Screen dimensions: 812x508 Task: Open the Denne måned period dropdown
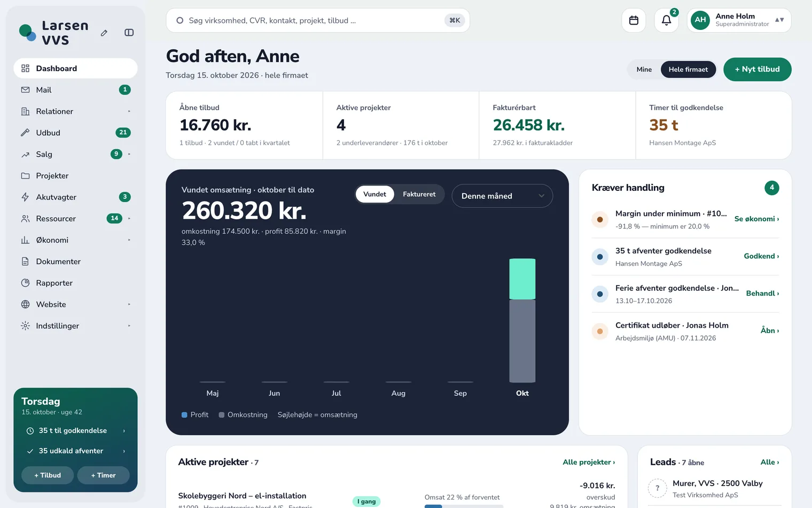tap(502, 196)
